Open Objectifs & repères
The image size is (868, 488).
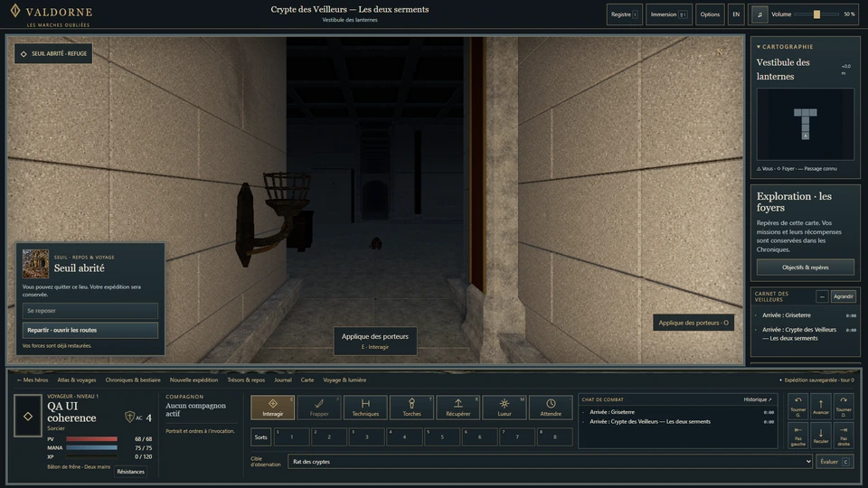[806, 267]
